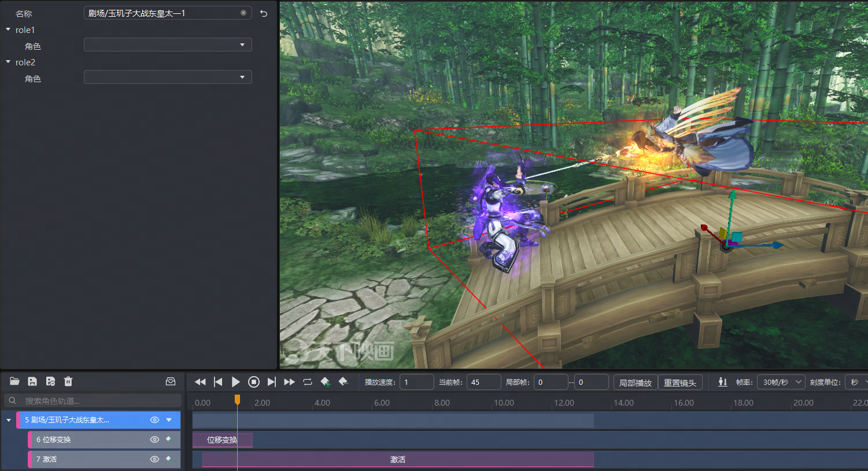The height and width of the screenshot is (471, 868).
Task: Open the role1 角色 dropdown
Action: pos(168,45)
